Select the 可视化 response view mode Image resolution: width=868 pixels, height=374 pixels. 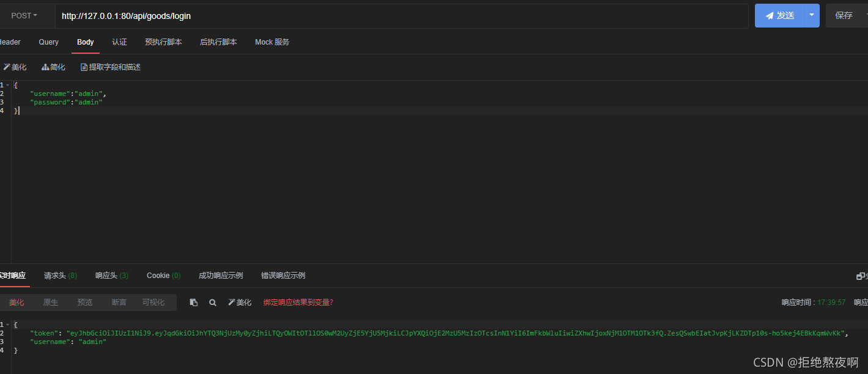[x=153, y=302]
